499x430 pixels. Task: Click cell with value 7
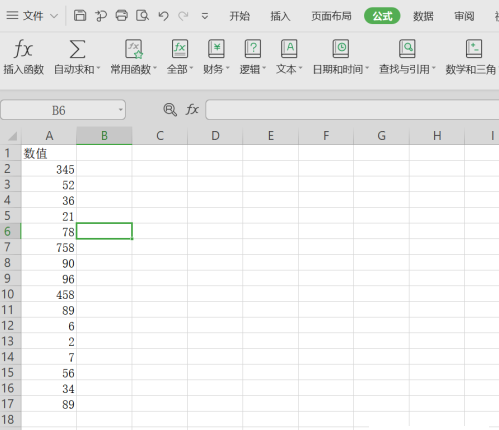(x=49, y=357)
